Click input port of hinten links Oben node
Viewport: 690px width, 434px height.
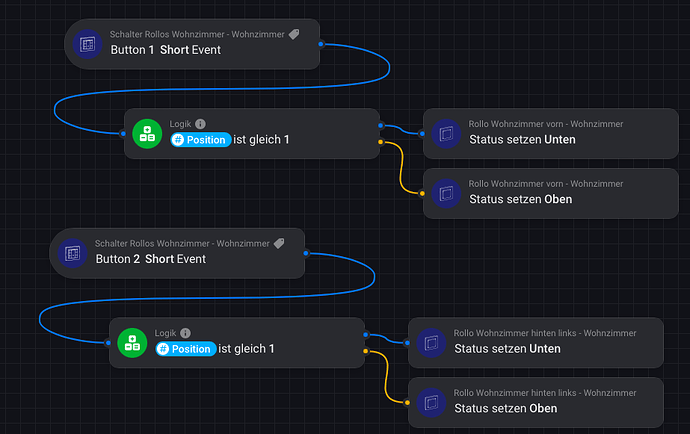coord(407,402)
